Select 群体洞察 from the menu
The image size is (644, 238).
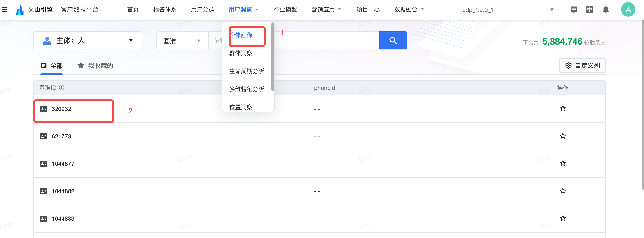pyautogui.click(x=241, y=53)
